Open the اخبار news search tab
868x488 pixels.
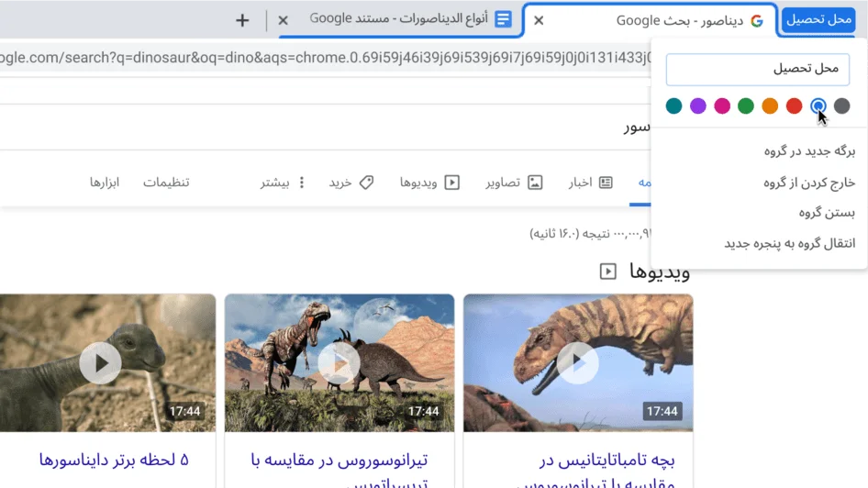[590, 183]
